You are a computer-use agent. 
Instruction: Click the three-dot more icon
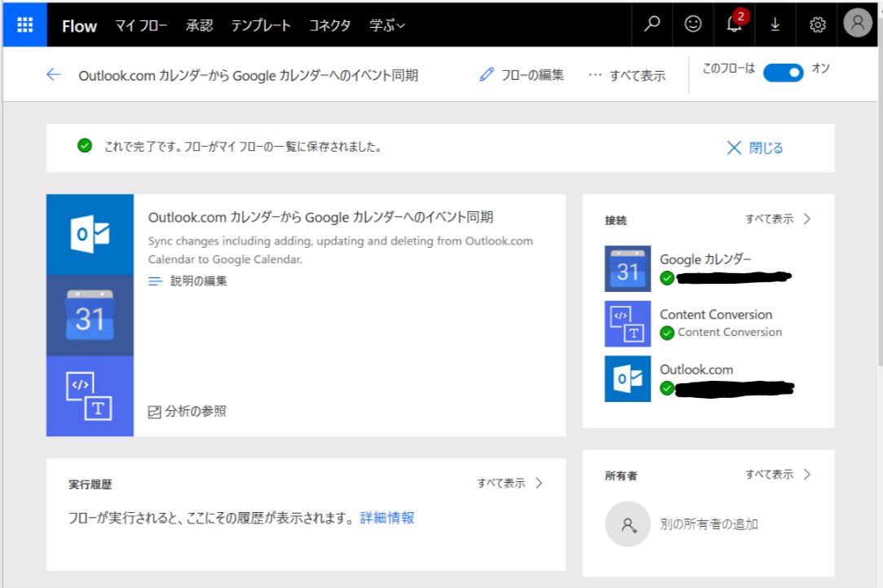pos(594,75)
